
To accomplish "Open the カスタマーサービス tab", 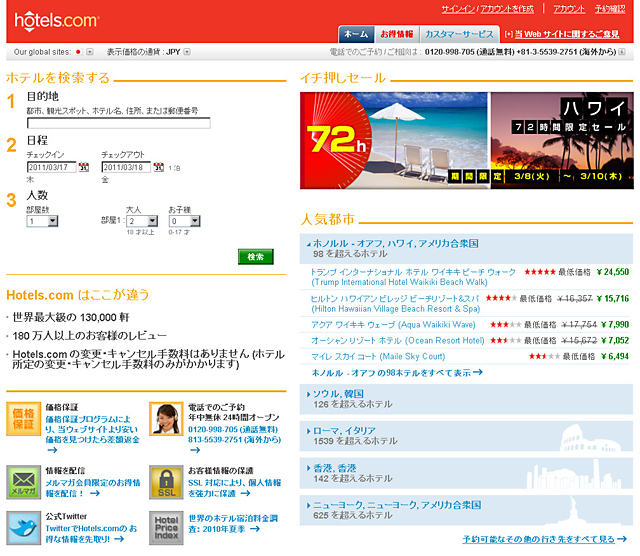I will tap(460, 34).
